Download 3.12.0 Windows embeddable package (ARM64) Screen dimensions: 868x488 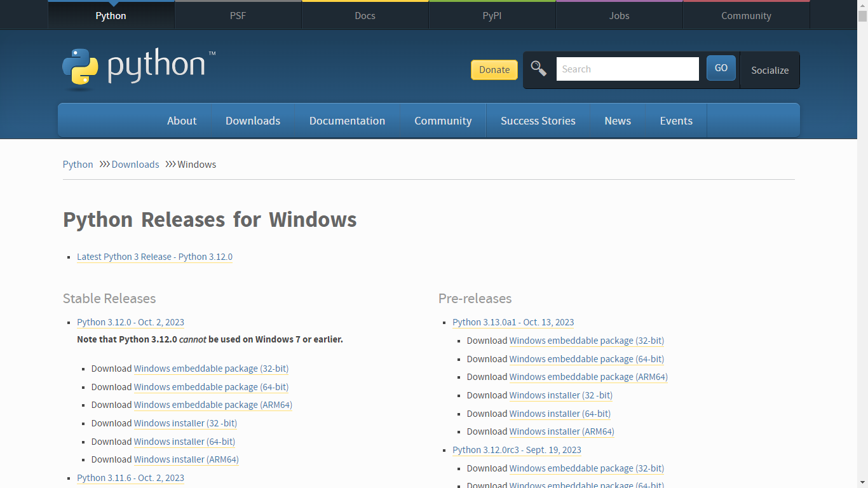(x=213, y=405)
